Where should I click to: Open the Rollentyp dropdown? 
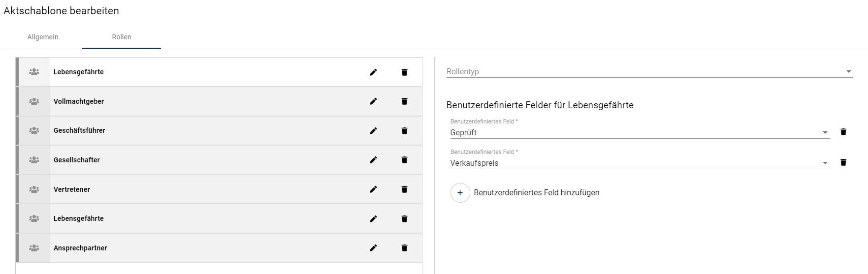click(649, 72)
